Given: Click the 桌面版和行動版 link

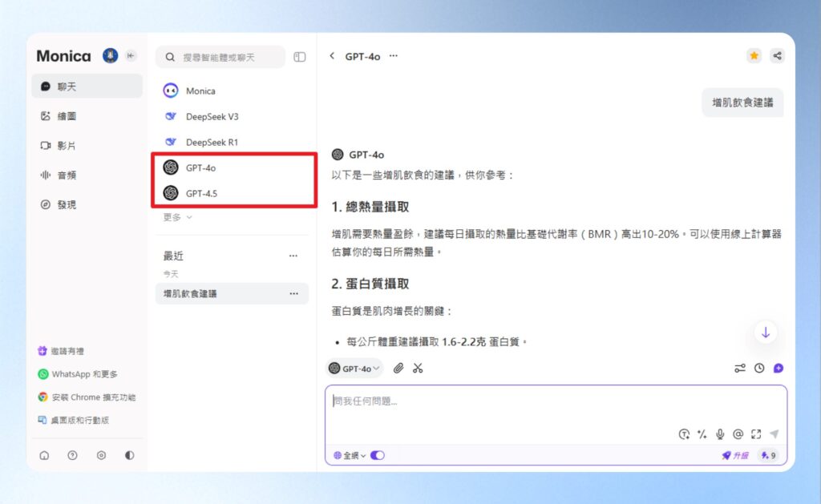Looking at the screenshot, I should pyautogui.click(x=73, y=420).
